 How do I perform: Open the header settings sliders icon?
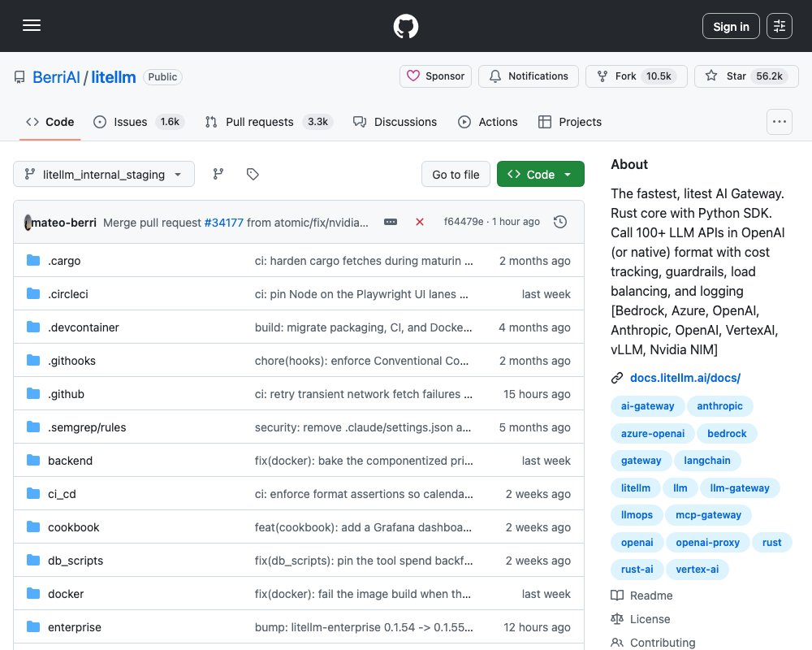[779, 26]
